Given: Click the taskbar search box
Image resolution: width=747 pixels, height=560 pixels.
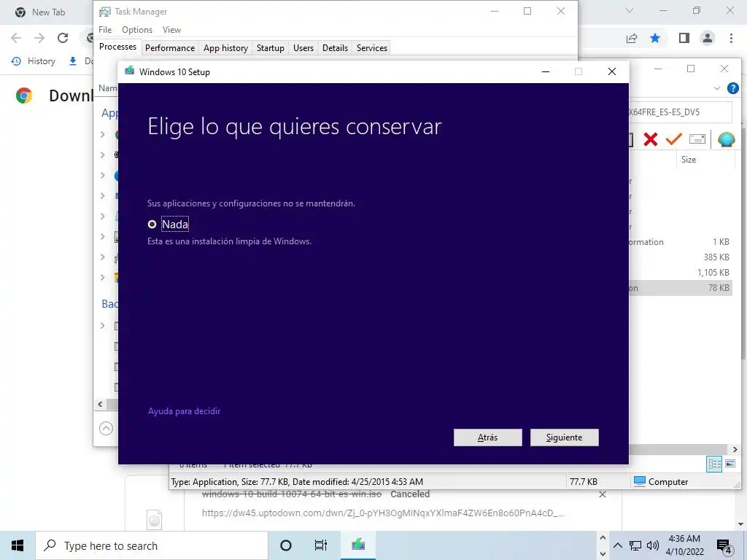Looking at the screenshot, I should 152,545.
